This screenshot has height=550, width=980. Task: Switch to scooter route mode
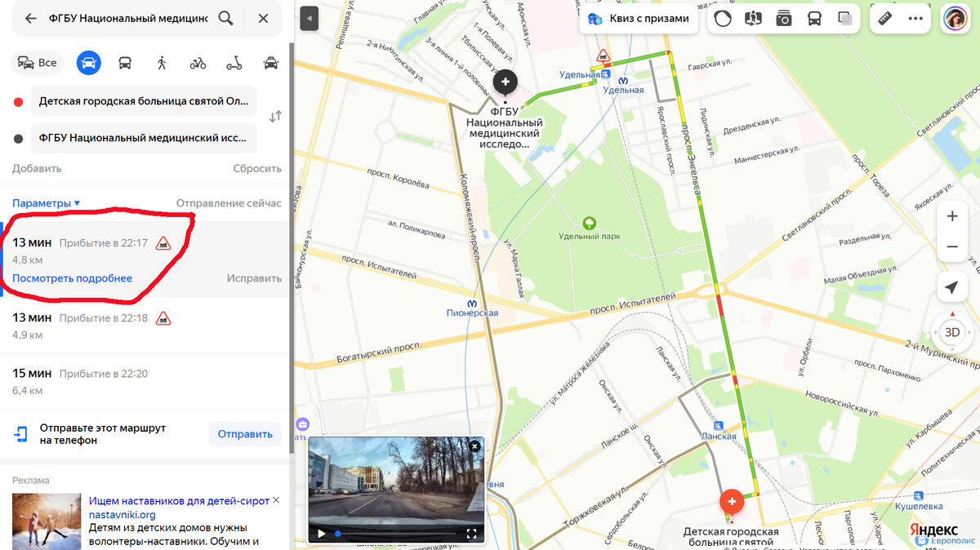[x=234, y=63]
